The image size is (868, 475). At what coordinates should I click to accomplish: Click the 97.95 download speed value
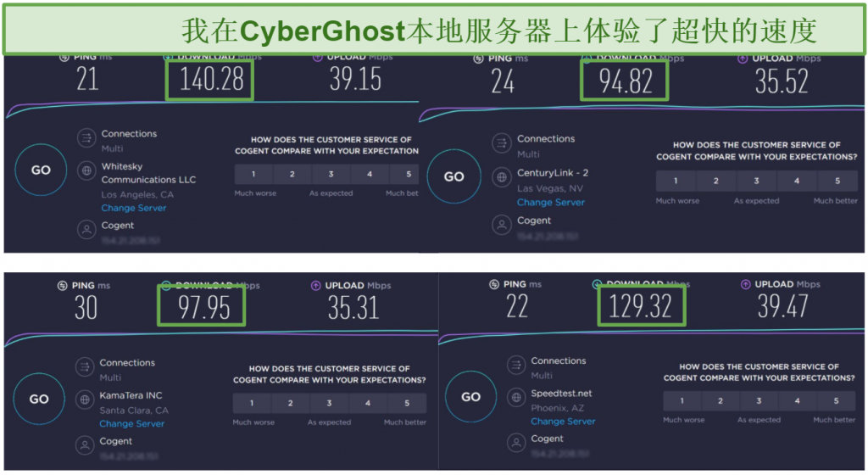click(203, 307)
